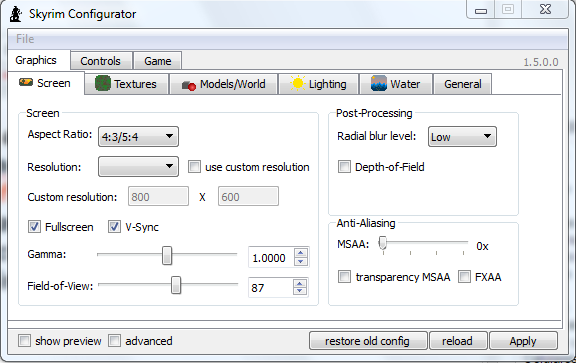Enable use custom resolution checkbox
The image size is (576, 363).
(194, 167)
